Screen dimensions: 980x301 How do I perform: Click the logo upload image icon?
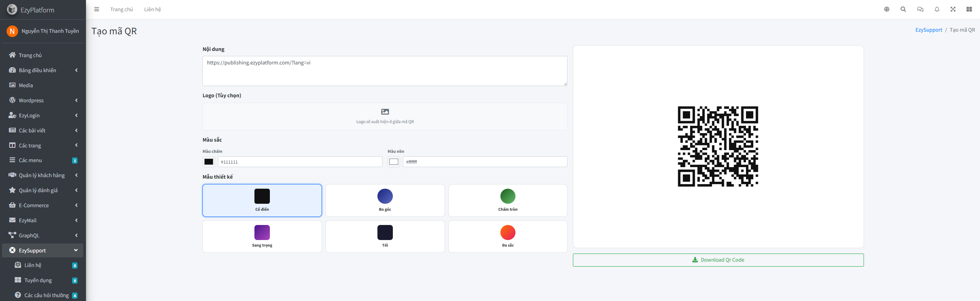pos(385,112)
